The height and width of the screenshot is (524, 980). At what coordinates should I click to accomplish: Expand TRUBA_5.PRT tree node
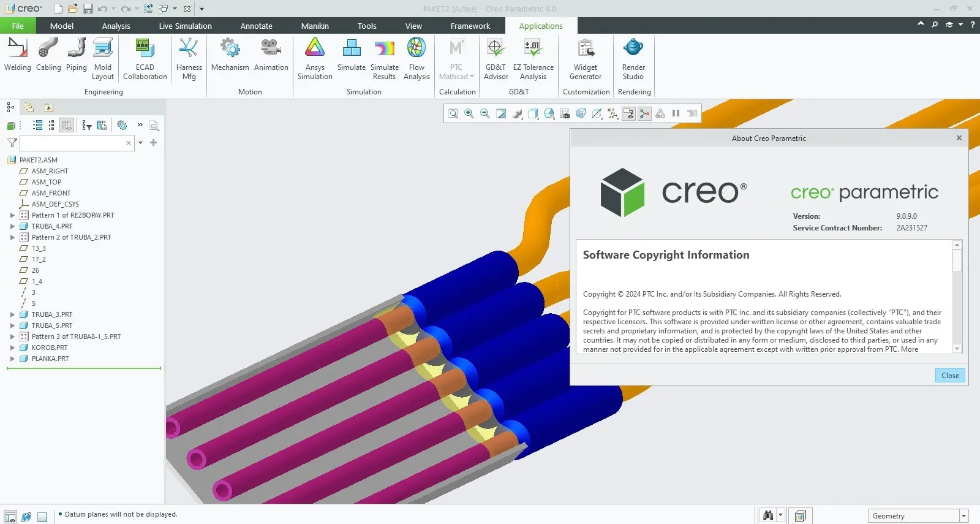click(x=12, y=325)
